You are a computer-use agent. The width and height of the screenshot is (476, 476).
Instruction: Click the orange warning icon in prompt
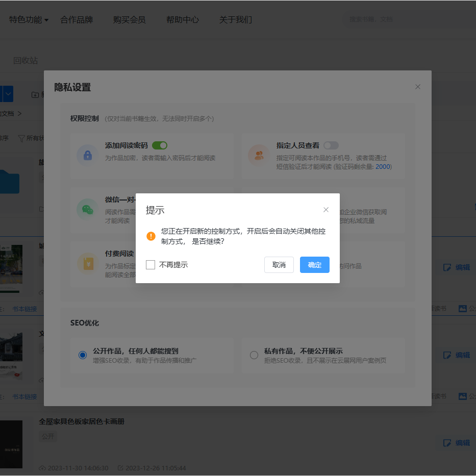point(151,236)
